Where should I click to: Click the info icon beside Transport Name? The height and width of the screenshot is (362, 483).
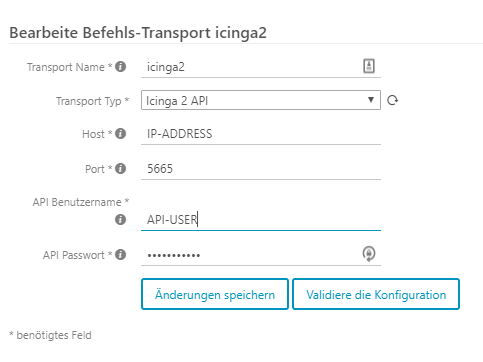tap(120, 67)
